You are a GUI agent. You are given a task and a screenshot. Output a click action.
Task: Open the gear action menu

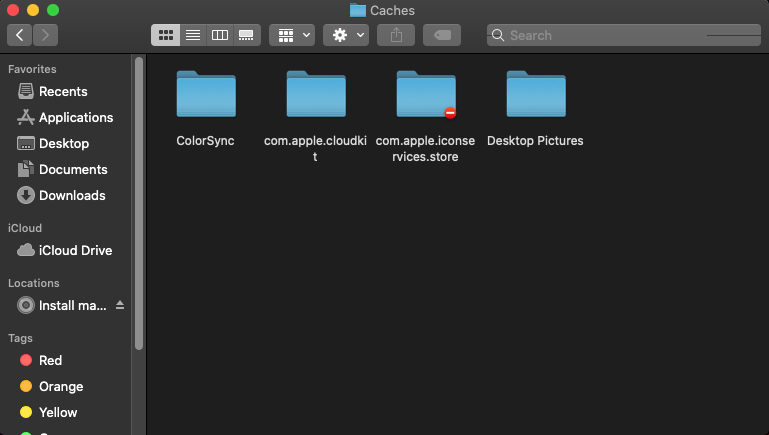[x=346, y=35]
